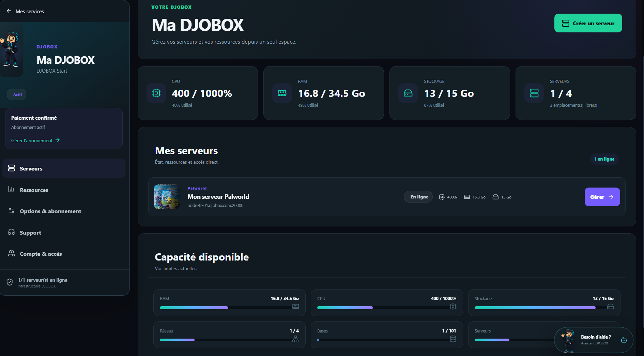Click the 400 / 1000% CPU value

[202, 93]
